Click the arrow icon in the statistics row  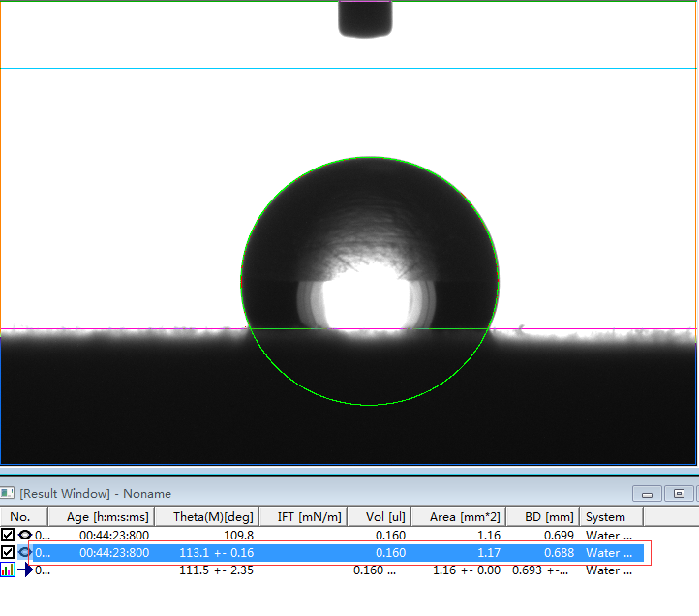[x=25, y=570]
